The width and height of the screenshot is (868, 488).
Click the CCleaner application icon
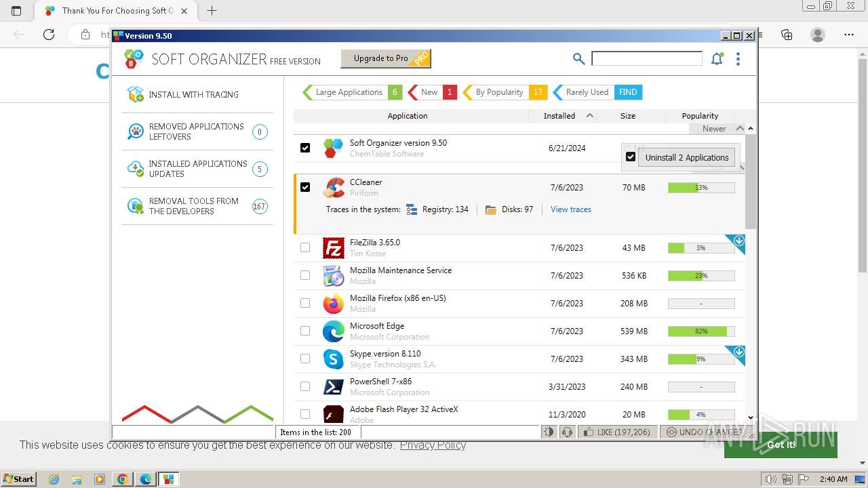(334, 188)
